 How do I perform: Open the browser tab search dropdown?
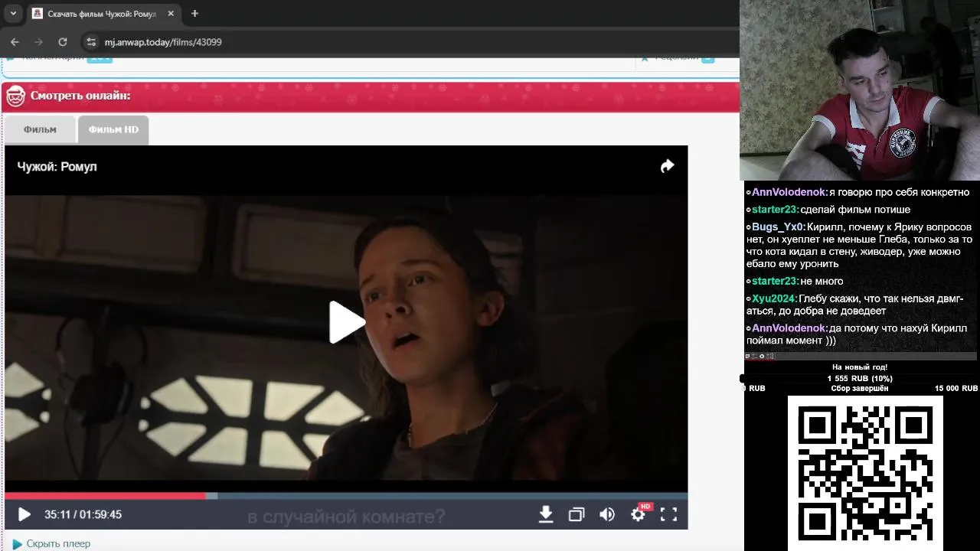(x=13, y=13)
